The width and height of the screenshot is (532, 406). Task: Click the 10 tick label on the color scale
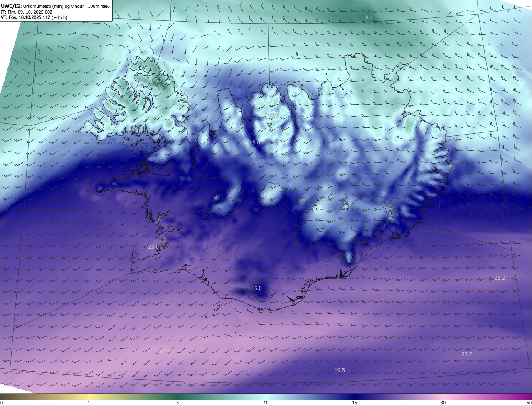pyautogui.click(x=266, y=403)
